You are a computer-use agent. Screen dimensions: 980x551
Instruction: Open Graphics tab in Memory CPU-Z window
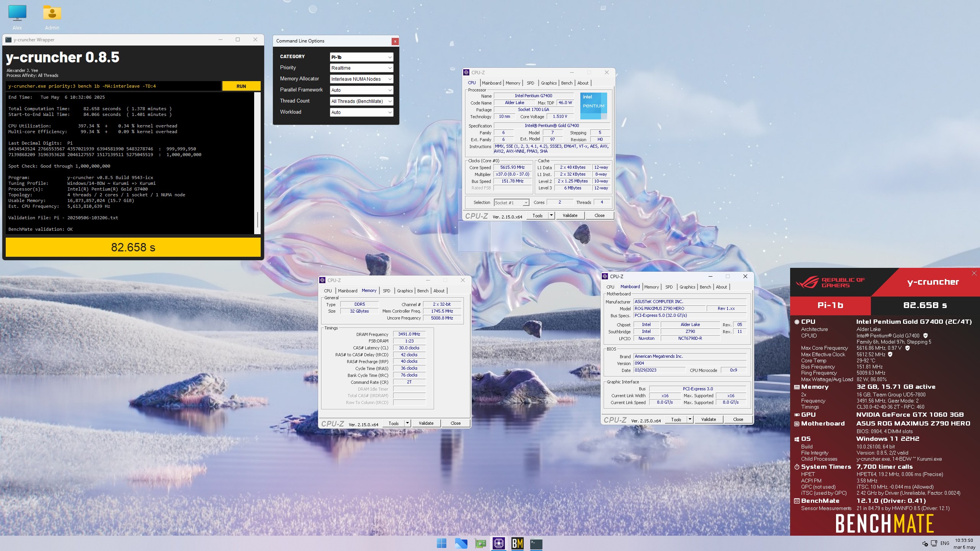[405, 291]
